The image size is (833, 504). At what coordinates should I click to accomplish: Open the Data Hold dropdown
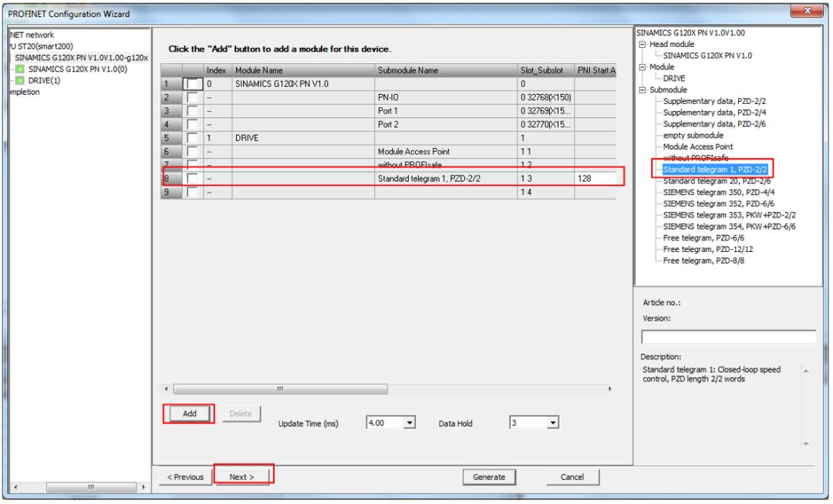tap(552, 423)
